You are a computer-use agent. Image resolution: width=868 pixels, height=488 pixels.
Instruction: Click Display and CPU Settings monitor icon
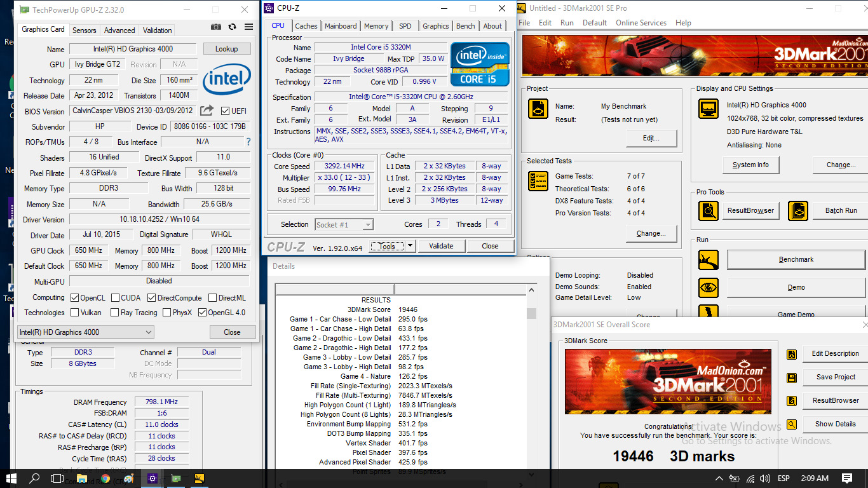tap(708, 109)
